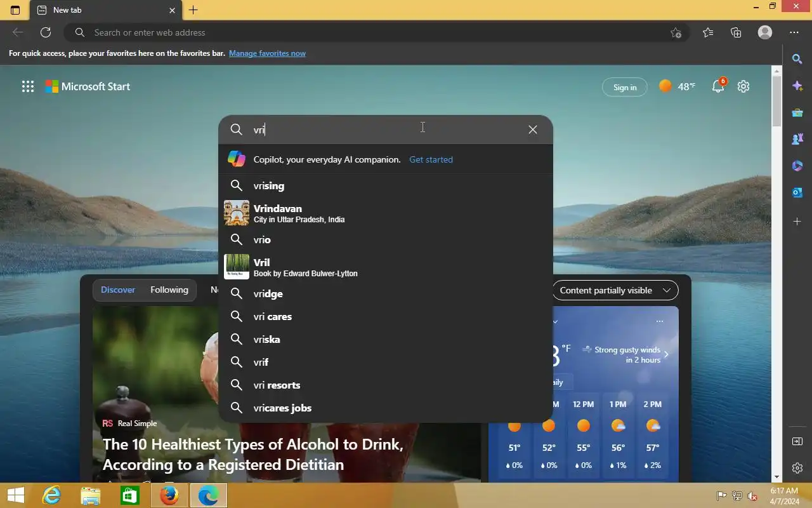Click the New tab tab title

coord(67,10)
